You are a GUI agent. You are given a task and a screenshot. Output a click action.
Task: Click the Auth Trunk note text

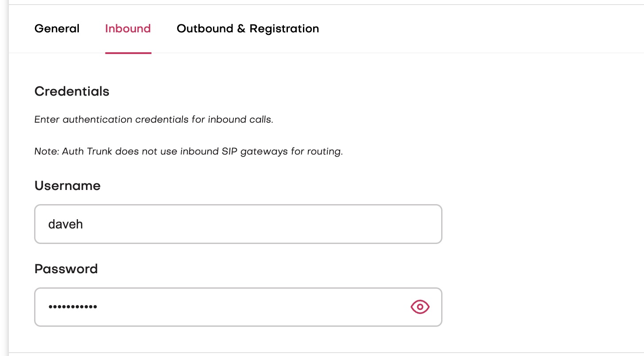click(188, 151)
